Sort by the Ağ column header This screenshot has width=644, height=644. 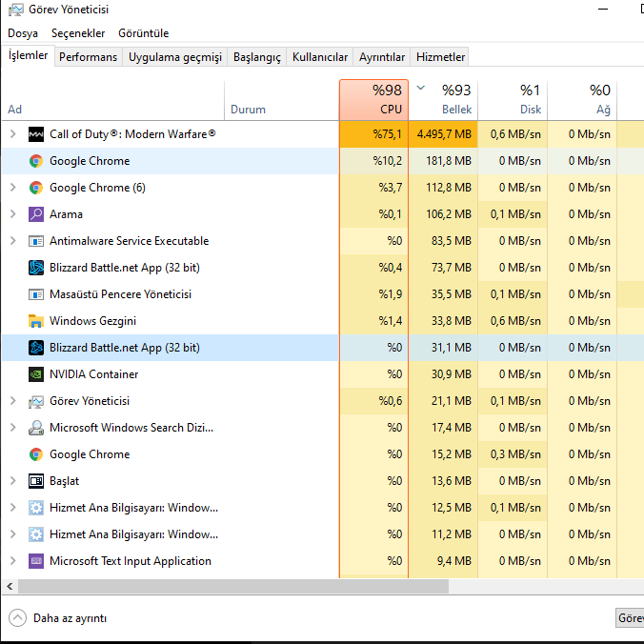click(x=582, y=100)
